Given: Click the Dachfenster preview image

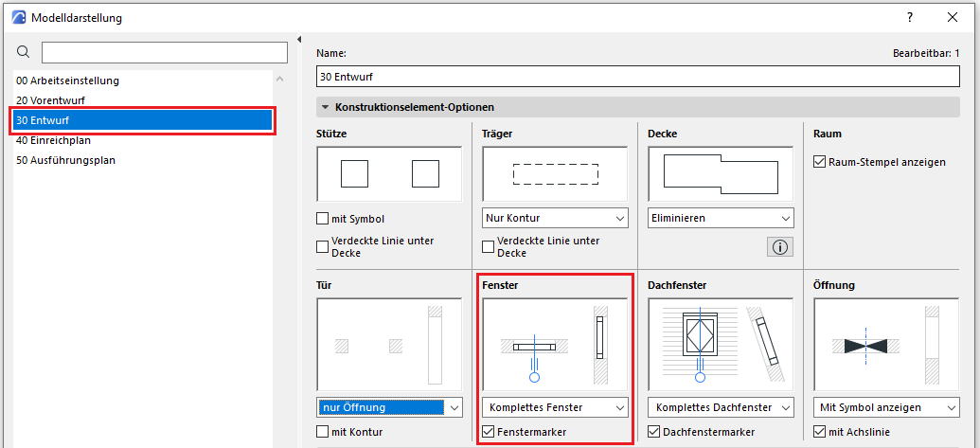Looking at the screenshot, I should 721,344.
